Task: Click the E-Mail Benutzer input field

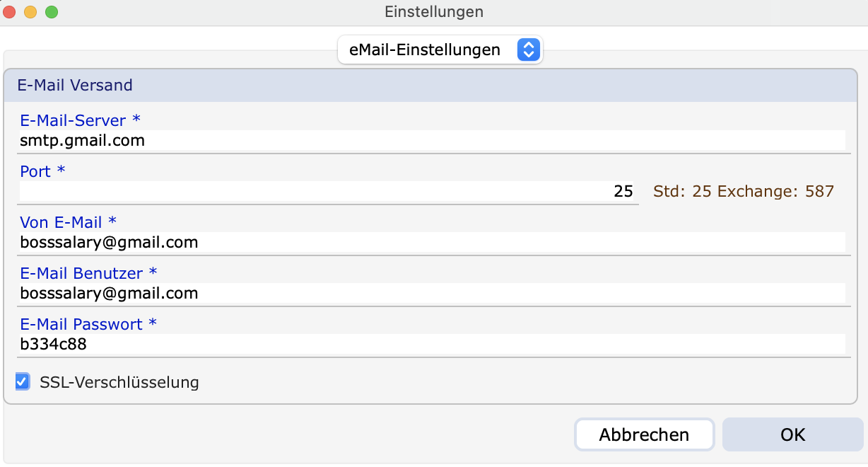Action: 431,293
